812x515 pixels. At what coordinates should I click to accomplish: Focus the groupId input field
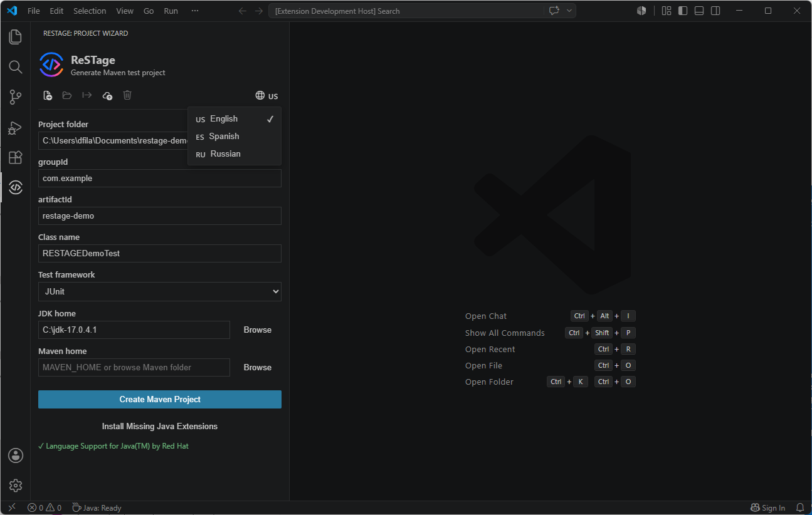coord(160,179)
